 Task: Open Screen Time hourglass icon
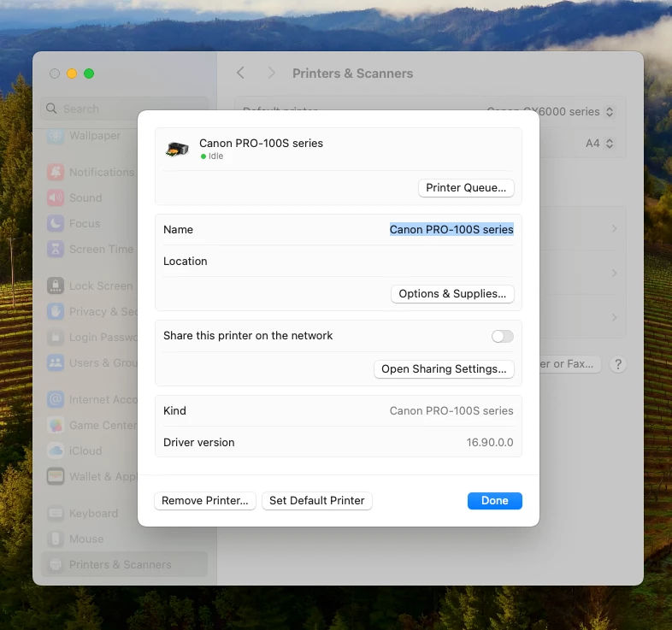56,249
